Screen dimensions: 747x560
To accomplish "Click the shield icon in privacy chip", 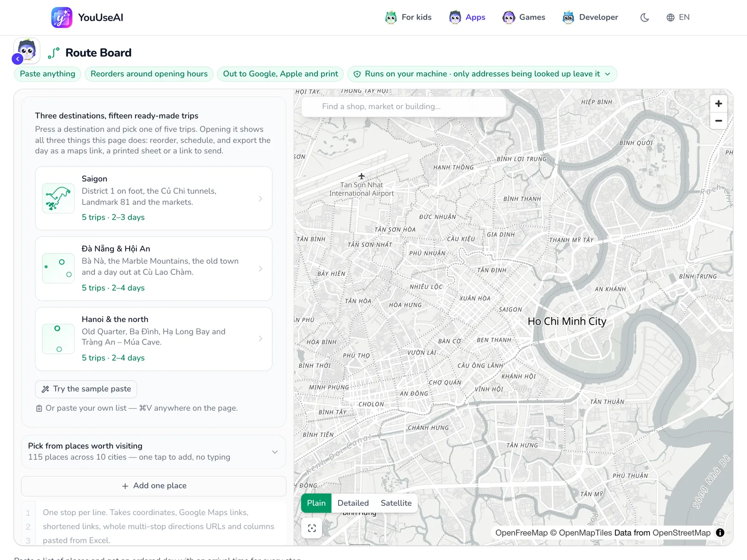I will (x=357, y=74).
